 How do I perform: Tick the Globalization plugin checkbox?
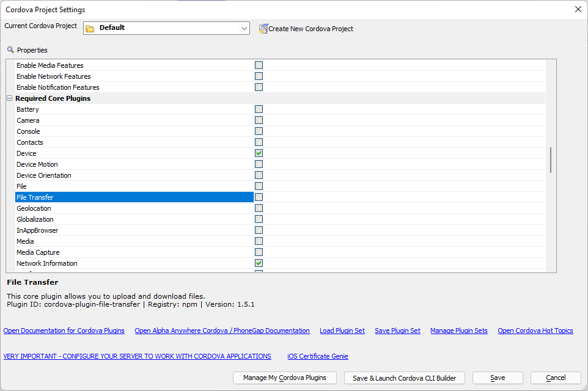point(259,219)
